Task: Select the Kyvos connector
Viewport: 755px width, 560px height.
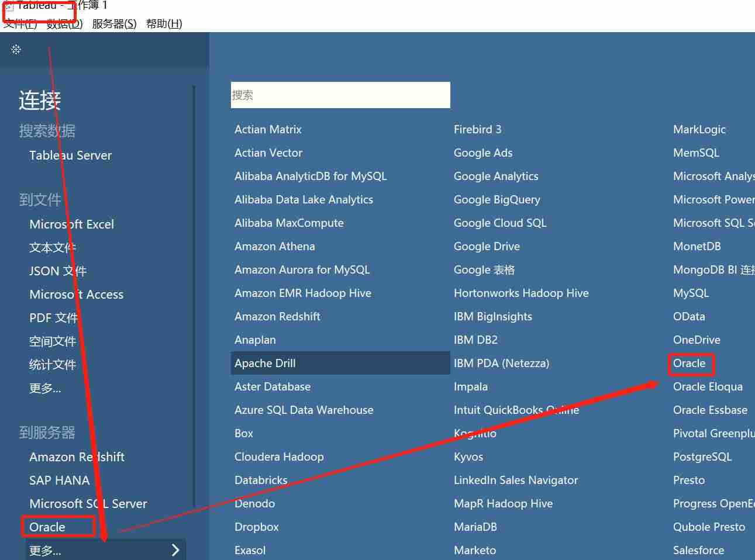Action: coord(468,457)
